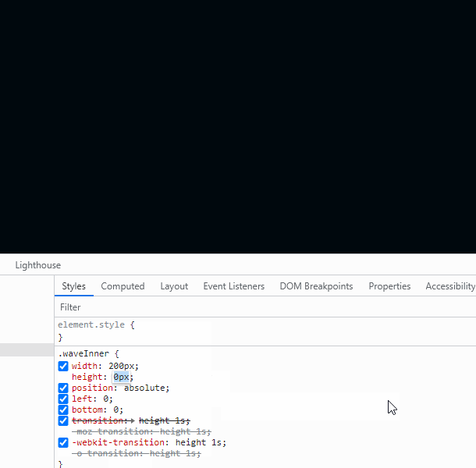Click the height property name
Viewport: 476px width, 468px height.
pyautogui.click(x=87, y=377)
